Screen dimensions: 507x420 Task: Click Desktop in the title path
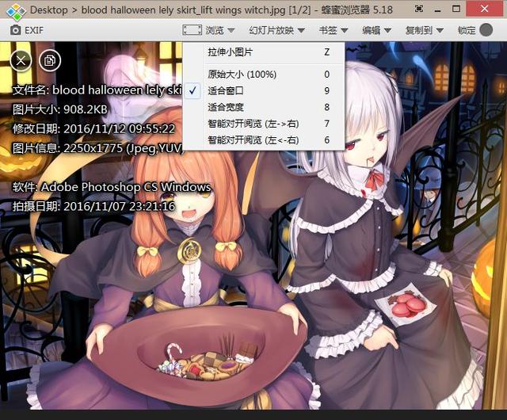(x=49, y=10)
